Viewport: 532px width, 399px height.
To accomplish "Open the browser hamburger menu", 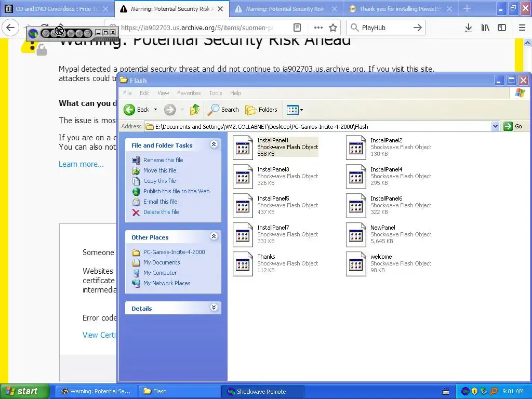I will point(522,28).
